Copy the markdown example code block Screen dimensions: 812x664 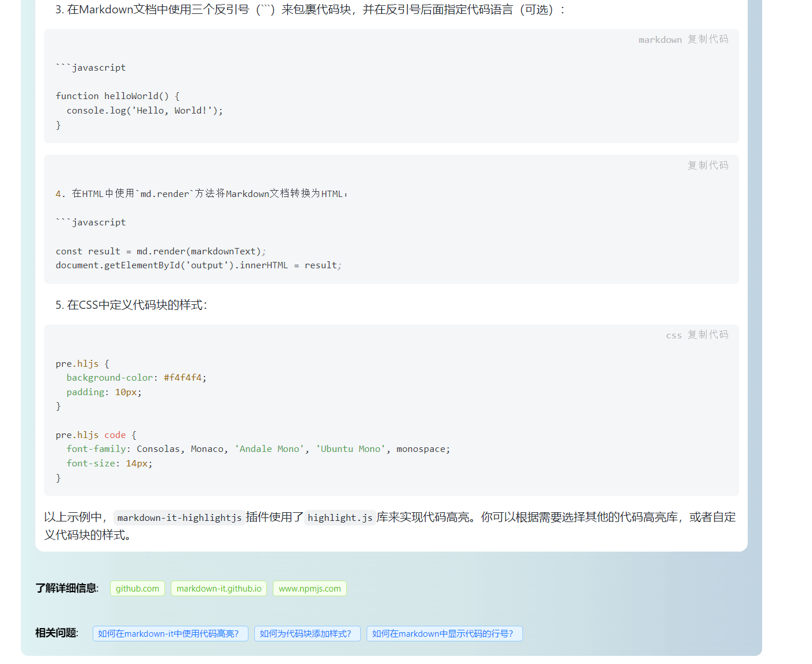point(708,39)
